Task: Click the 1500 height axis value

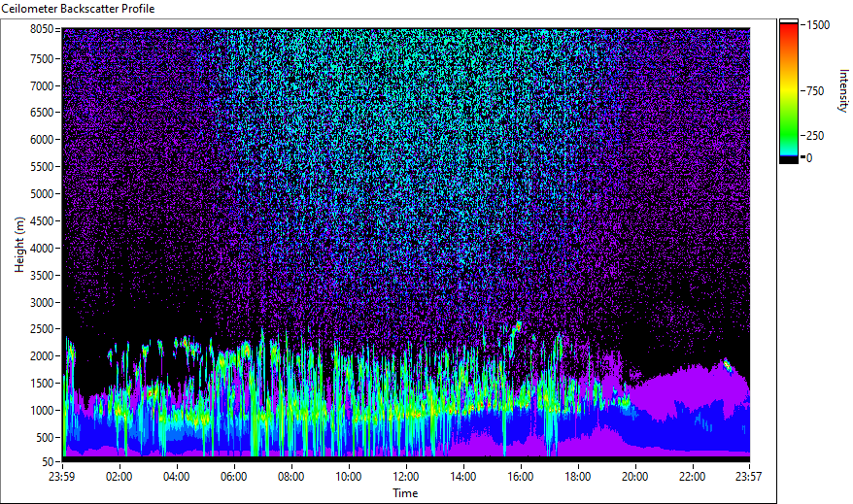Action: coord(42,384)
